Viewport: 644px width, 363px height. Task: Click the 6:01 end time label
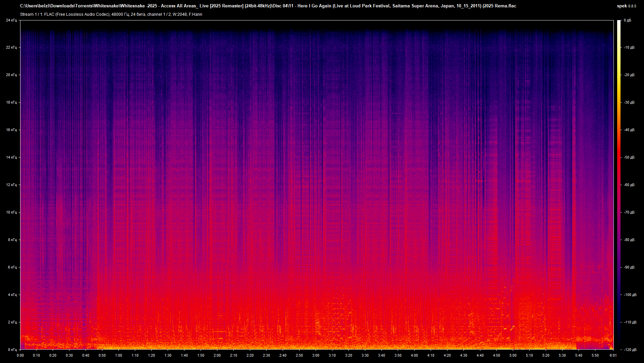click(x=613, y=355)
